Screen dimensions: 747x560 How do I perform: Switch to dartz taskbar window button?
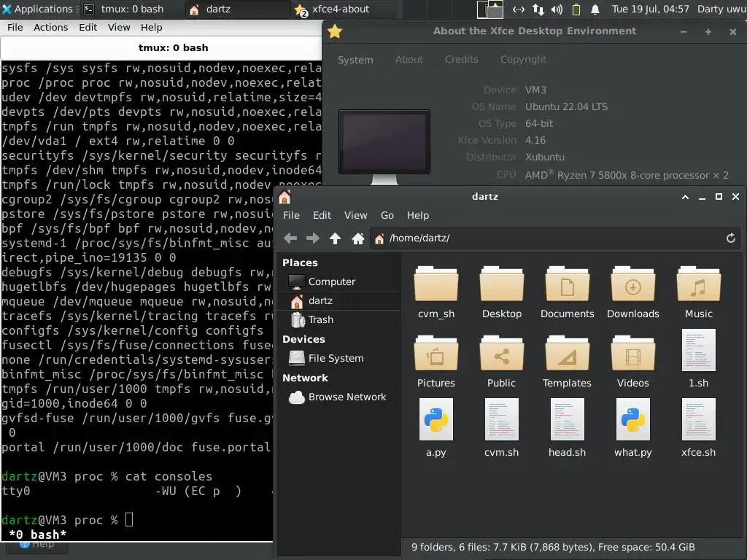(237, 9)
